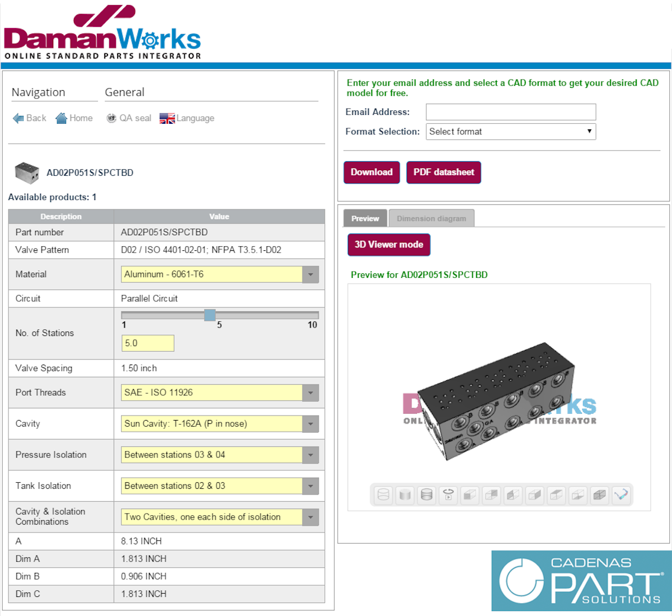The width and height of the screenshot is (672, 616).
Task: Activate the 3D glasses stereo view
Action: pos(622,494)
